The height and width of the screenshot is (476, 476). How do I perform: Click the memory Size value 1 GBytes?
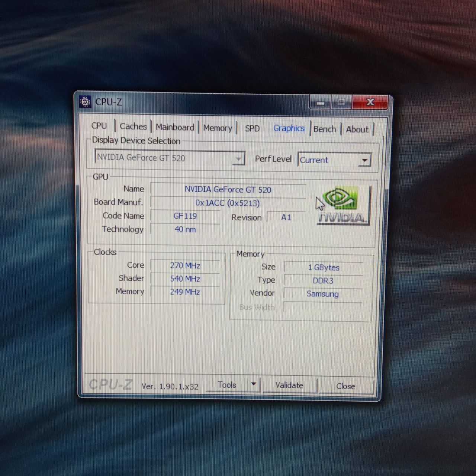(324, 267)
